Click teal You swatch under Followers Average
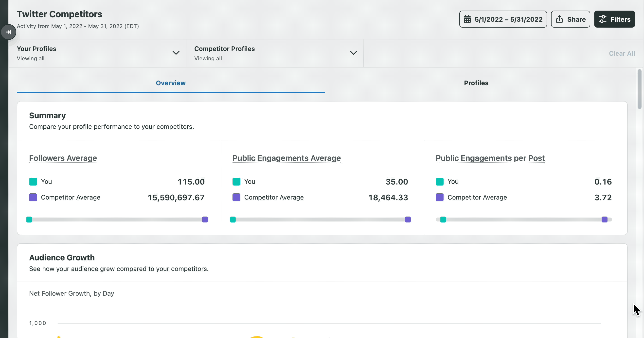The image size is (644, 338). (33, 182)
